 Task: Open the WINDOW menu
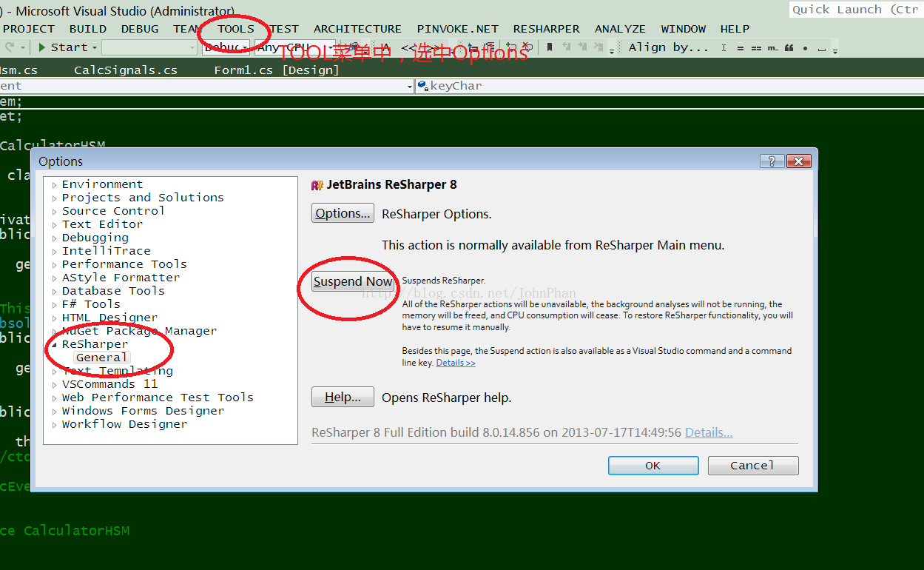(x=684, y=29)
